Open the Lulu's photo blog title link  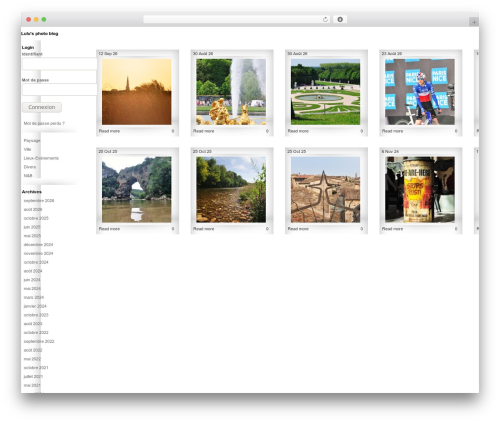click(39, 33)
